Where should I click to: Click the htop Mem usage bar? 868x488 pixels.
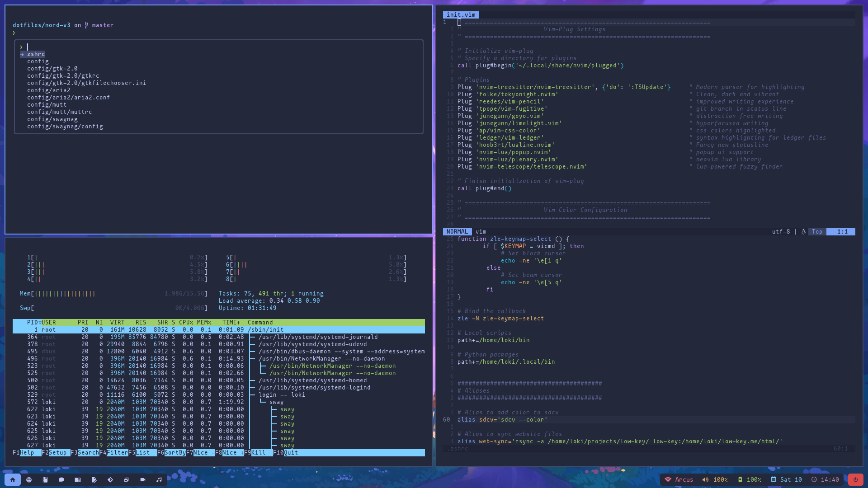pos(113,294)
